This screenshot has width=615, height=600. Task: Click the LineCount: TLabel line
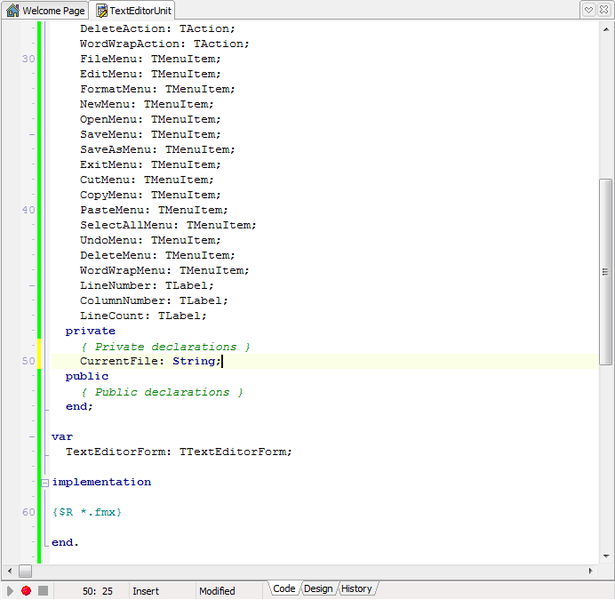[143, 316]
